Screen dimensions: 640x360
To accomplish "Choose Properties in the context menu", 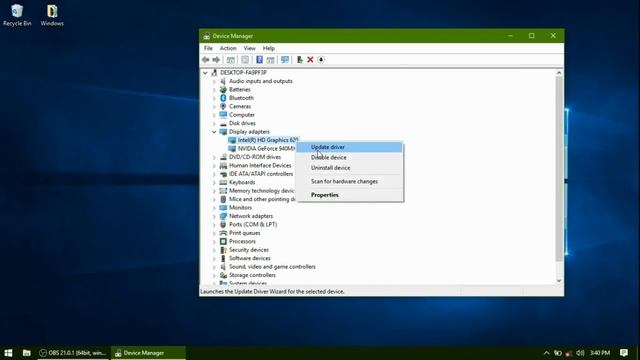I will 349,195.
